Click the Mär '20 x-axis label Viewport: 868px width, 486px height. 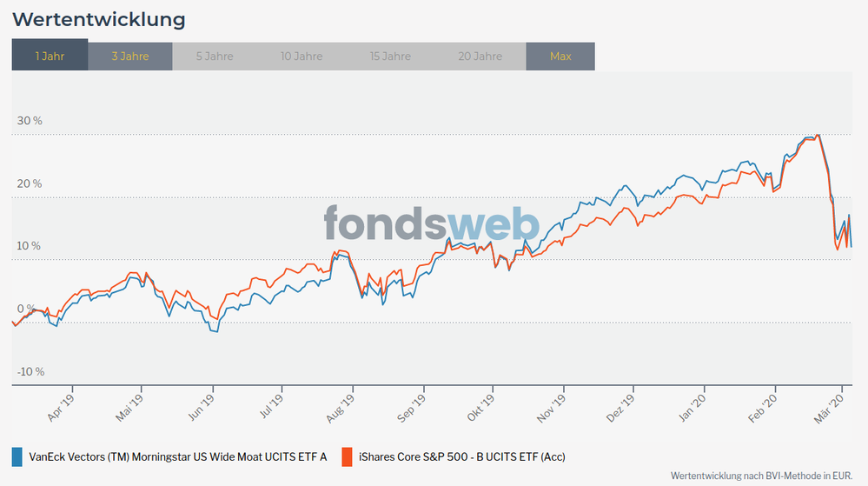click(x=828, y=405)
